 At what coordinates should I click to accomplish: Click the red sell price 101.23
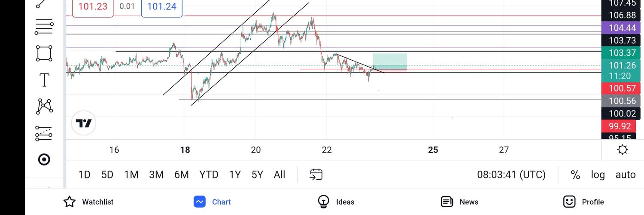pyautogui.click(x=92, y=7)
